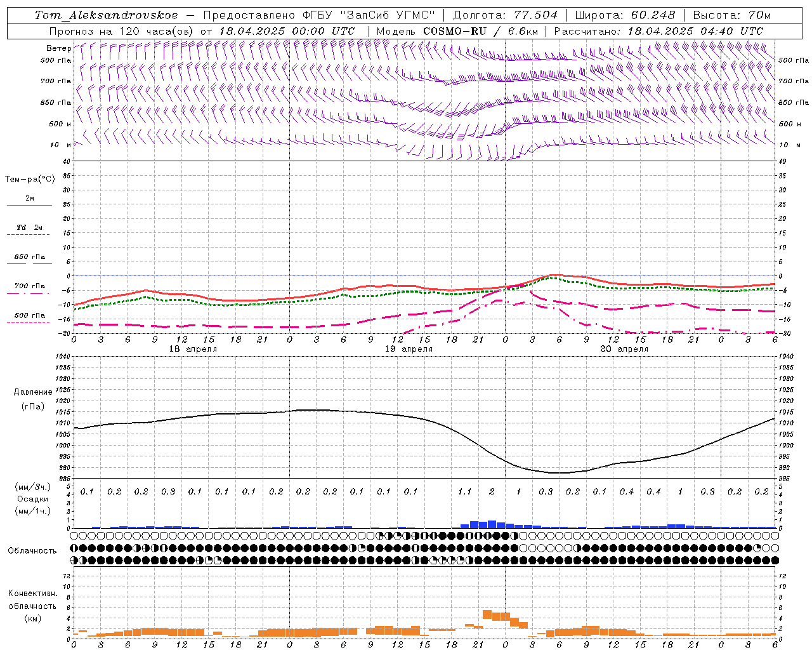Click the (мм/3ч.) precipitation unit label

click(x=33, y=487)
